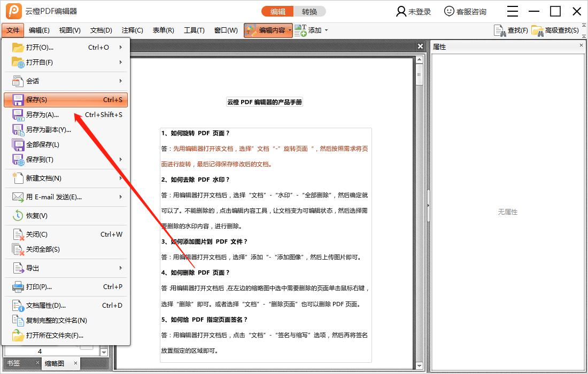Open the 注释(C) menu
This screenshot has height=374, width=588.
(x=132, y=30)
